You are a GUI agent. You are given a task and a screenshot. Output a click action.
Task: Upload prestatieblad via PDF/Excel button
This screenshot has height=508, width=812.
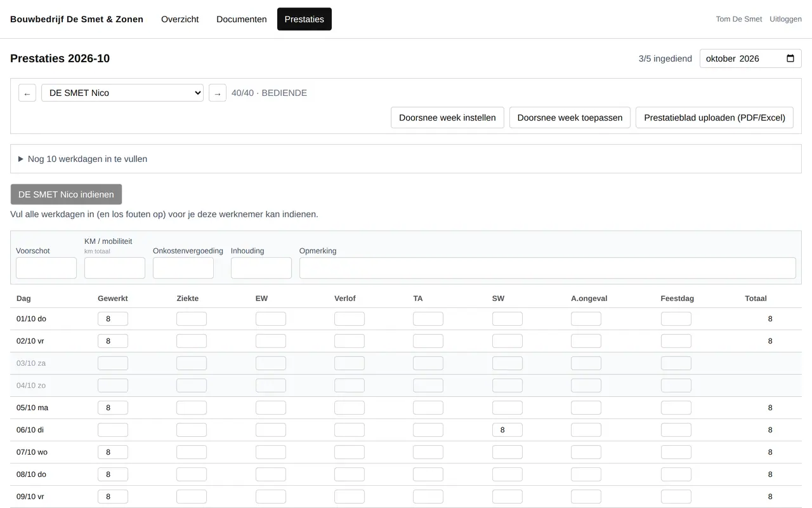coord(714,117)
